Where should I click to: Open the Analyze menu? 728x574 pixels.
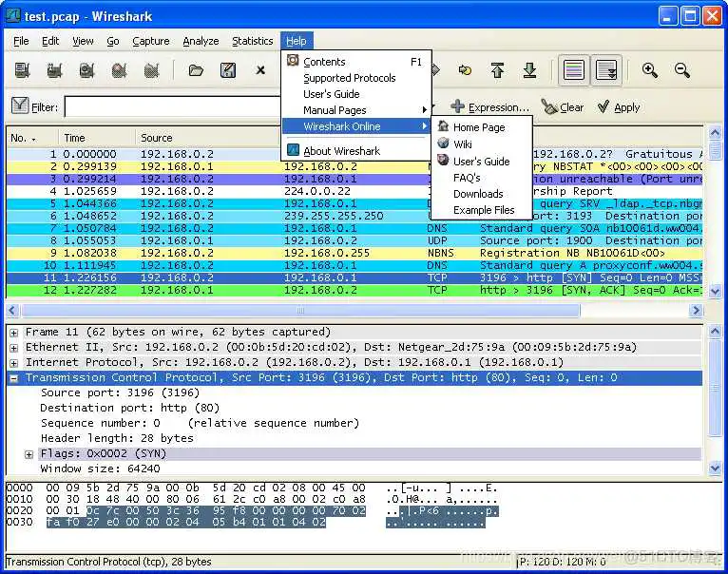201,41
